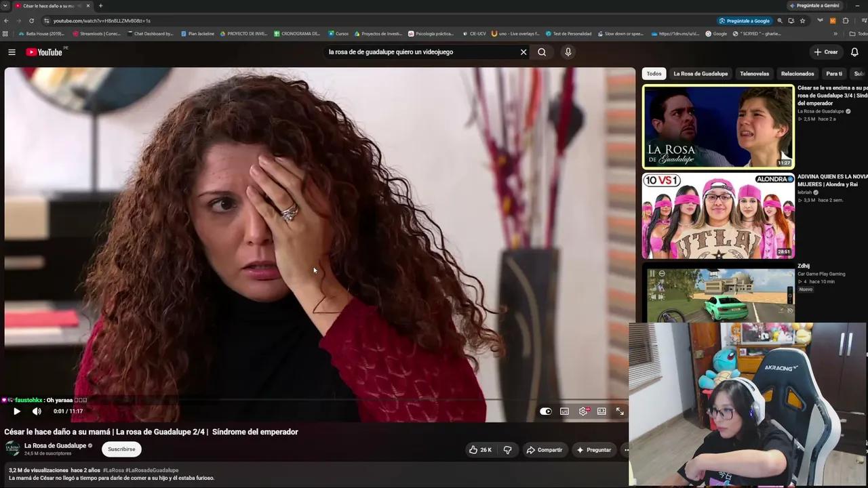Image resolution: width=868 pixels, height=488 pixels.
Task: Open the PROYECTO DE INVE... bookmark
Action: [243, 34]
